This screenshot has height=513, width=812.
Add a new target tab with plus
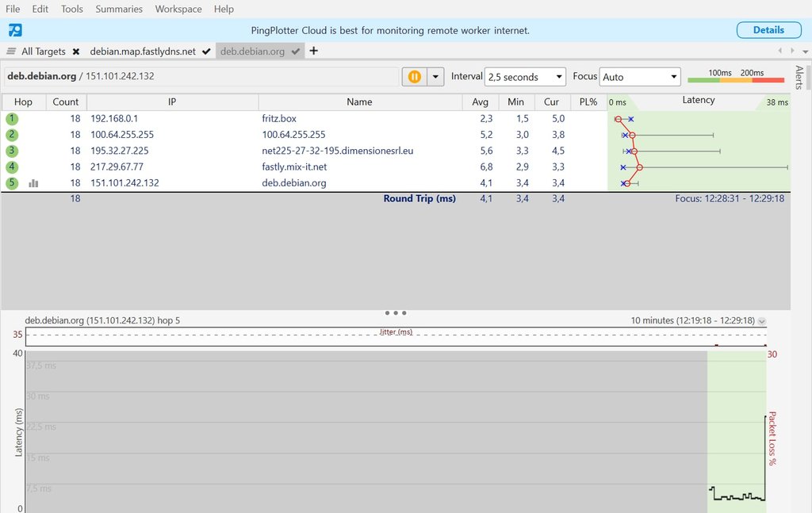click(313, 51)
